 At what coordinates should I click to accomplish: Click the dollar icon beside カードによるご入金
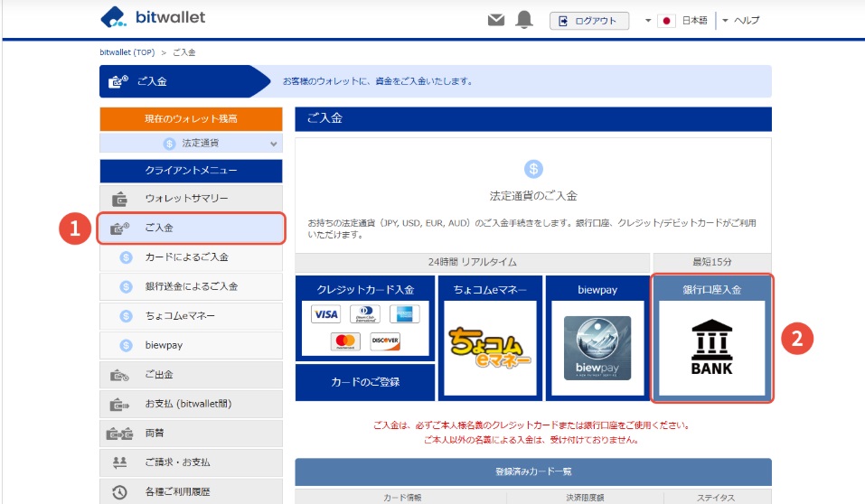pyautogui.click(x=127, y=257)
